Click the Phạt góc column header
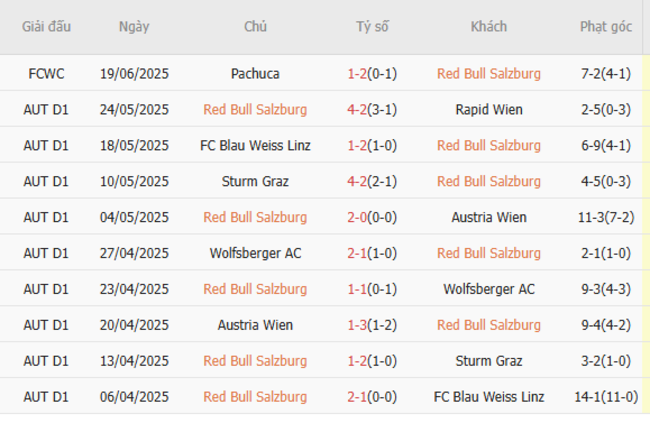The width and height of the screenshot is (650, 423). (x=606, y=27)
